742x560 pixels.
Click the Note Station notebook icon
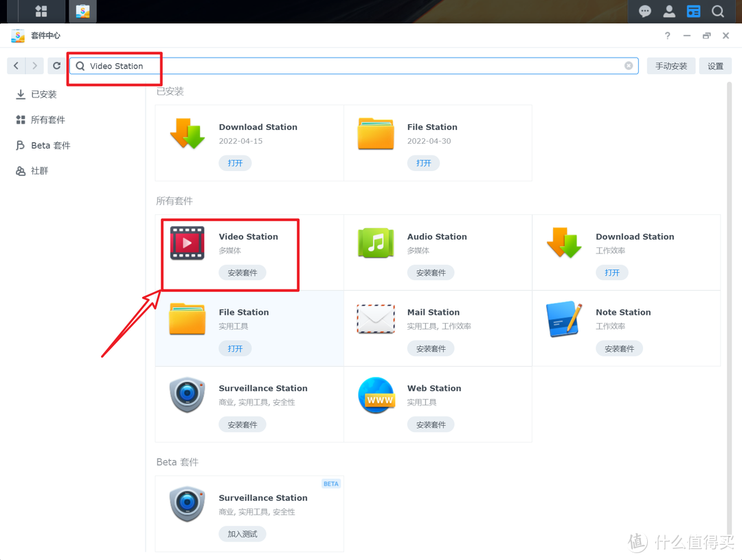564,319
